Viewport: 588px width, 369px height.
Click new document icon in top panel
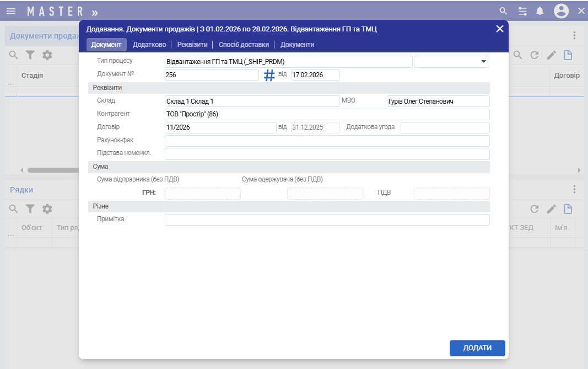click(x=568, y=55)
